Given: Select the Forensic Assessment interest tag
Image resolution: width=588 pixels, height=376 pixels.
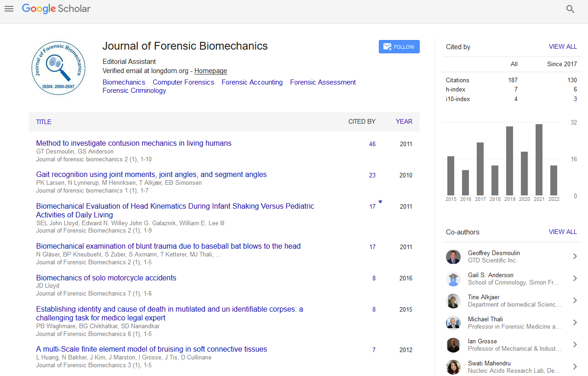Looking at the screenshot, I should tap(323, 82).
